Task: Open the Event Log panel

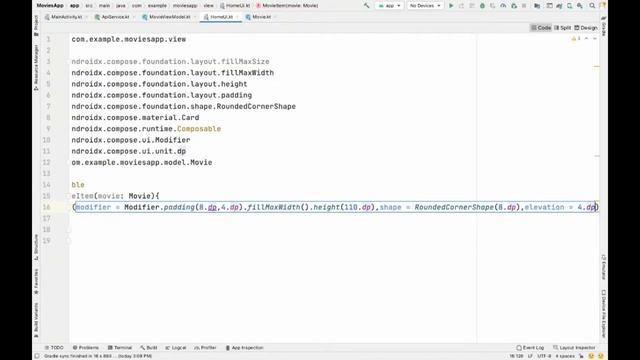Action: 530,348
